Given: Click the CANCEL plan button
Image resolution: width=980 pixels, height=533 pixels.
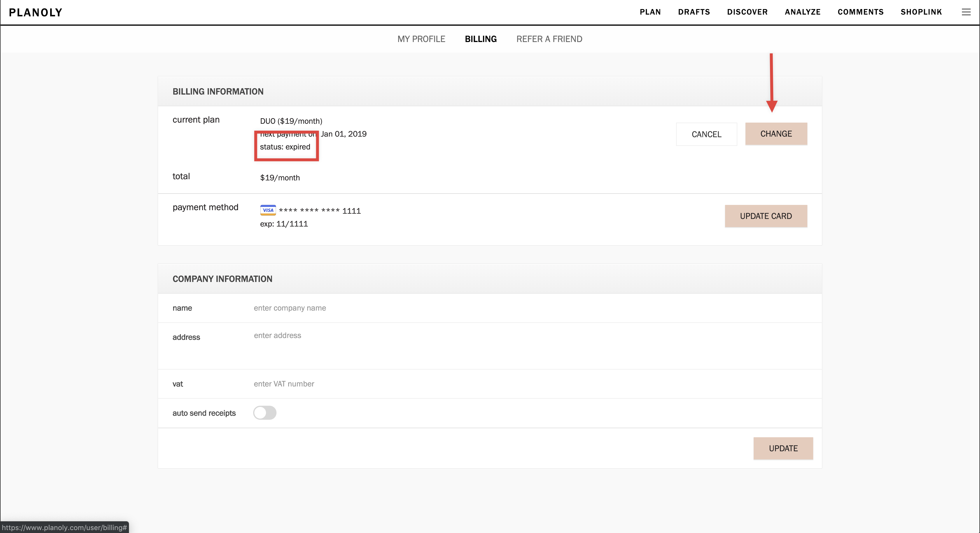Looking at the screenshot, I should [706, 134].
